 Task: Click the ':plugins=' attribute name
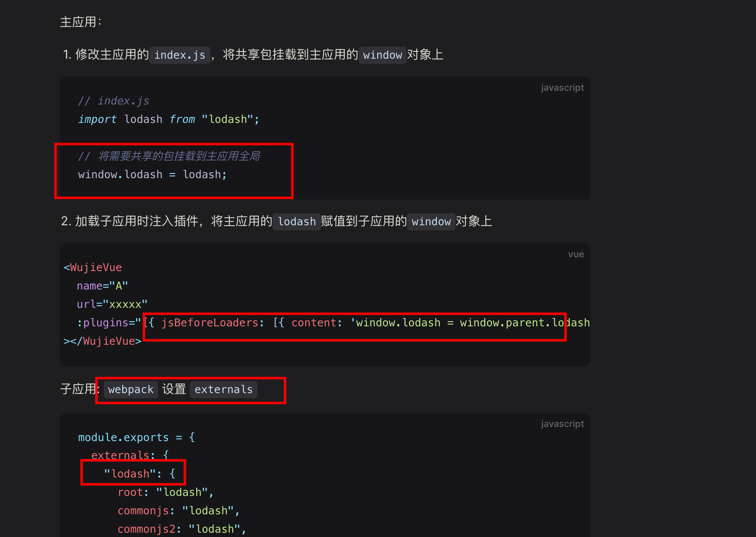pyautogui.click(x=106, y=323)
